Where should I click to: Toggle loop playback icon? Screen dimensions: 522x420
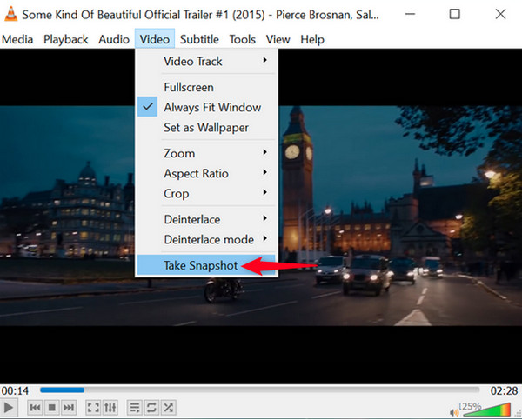(x=151, y=407)
